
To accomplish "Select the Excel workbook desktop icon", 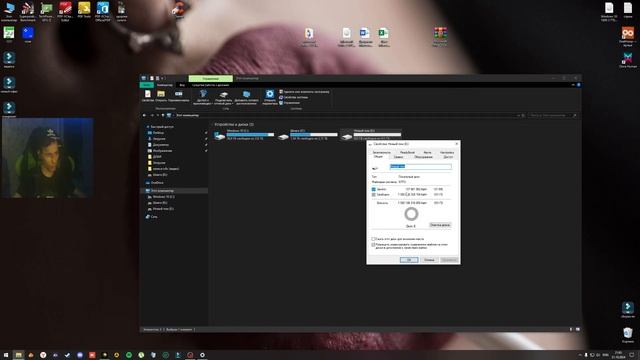I will tap(383, 37).
